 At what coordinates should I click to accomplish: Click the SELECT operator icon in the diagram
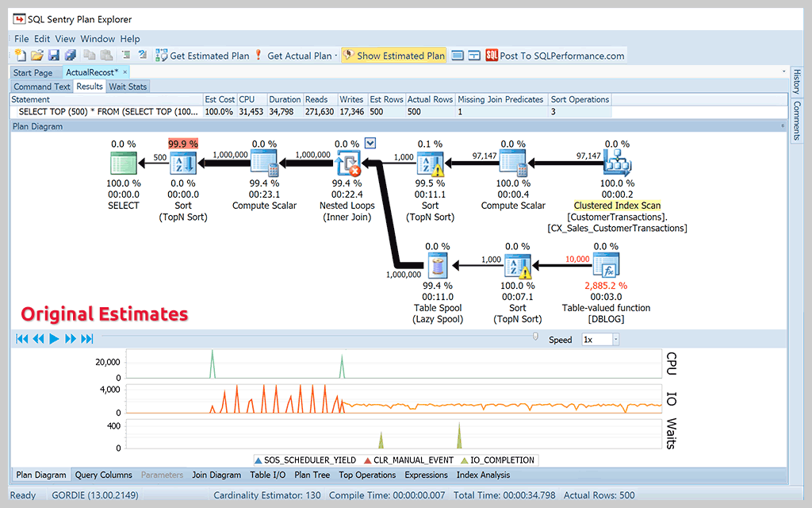coord(124,163)
